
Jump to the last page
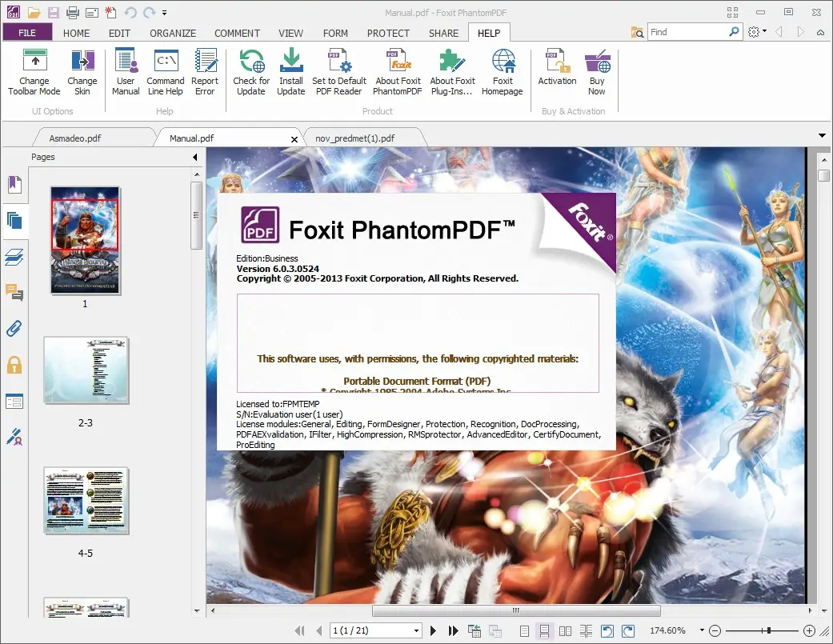pyautogui.click(x=453, y=630)
